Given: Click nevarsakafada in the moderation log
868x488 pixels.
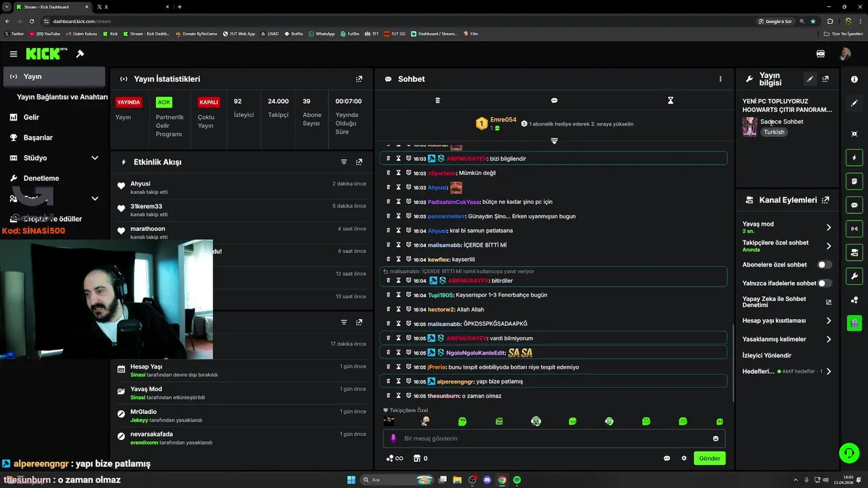Looking at the screenshot, I should click(151, 434).
